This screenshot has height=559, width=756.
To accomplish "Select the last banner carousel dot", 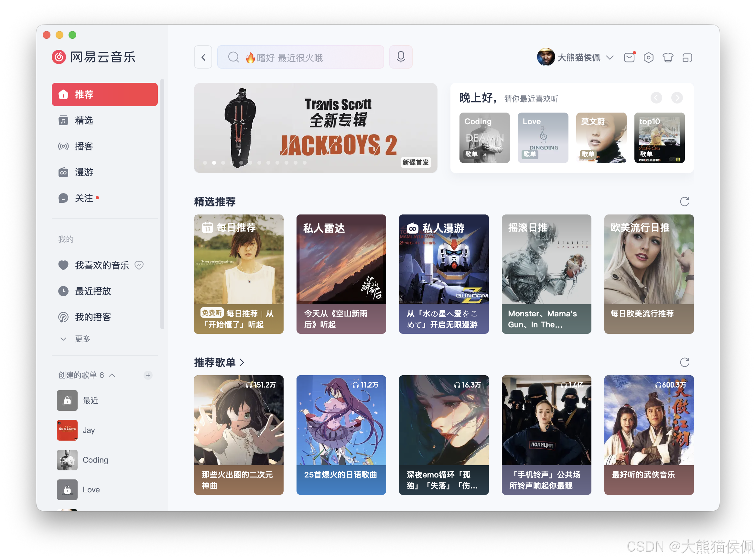I will point(304,163).
